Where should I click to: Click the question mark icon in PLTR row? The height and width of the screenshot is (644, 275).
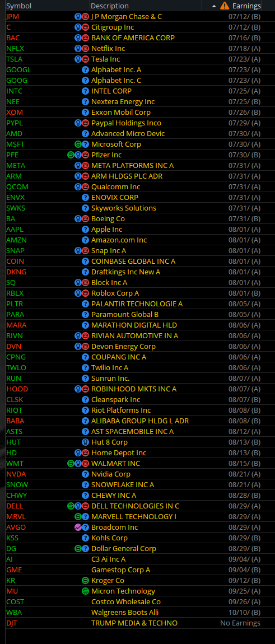(x=86, y=304)
